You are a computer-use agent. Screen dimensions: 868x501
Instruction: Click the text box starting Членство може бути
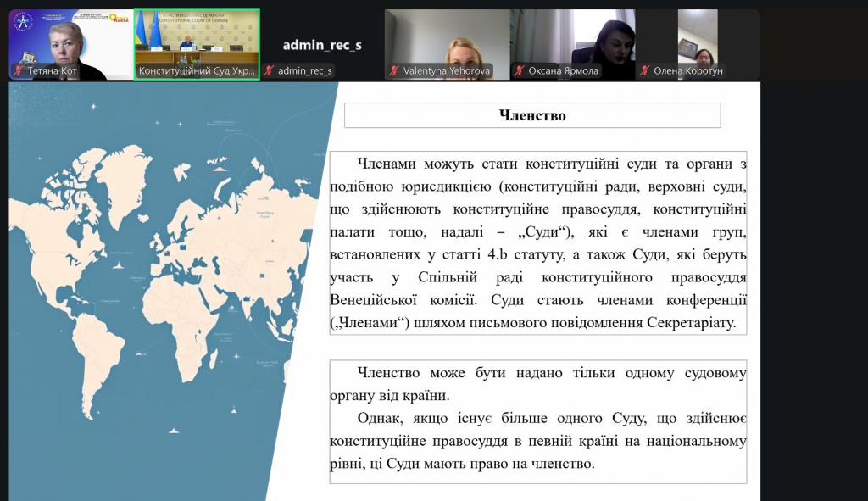click(538, 419)
